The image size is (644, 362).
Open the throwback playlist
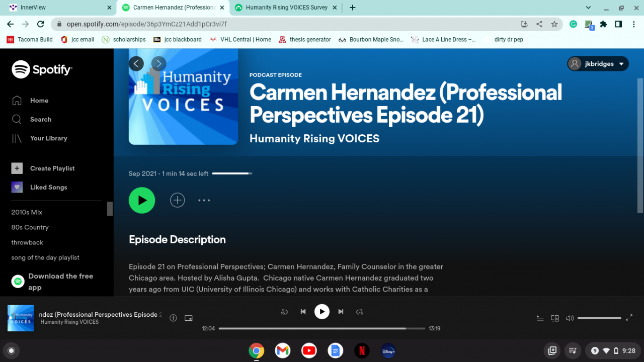click(x=27, y=242)
